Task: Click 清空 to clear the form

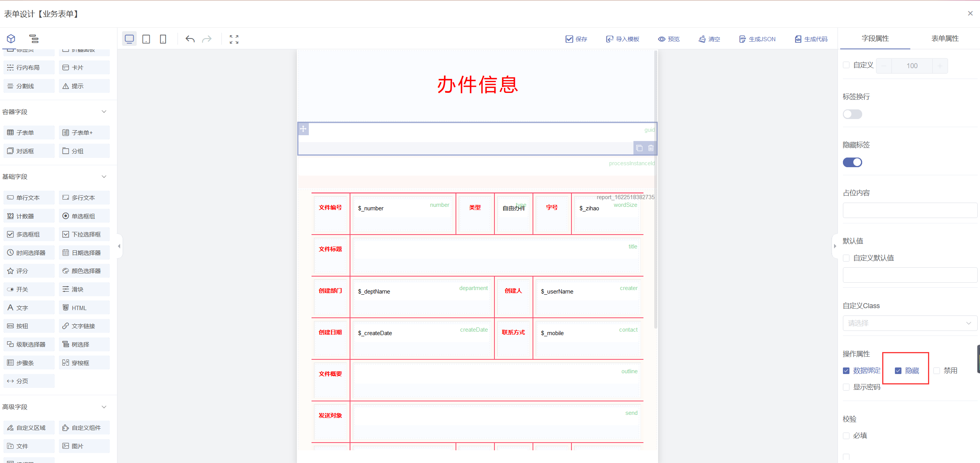Action: (709, 39)
